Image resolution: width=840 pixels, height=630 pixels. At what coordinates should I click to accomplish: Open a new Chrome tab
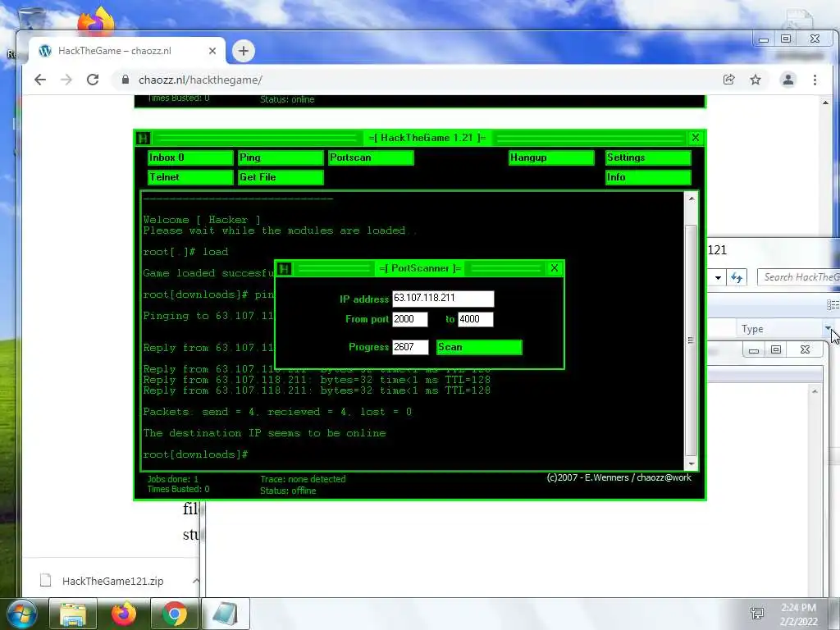(243, 51)
